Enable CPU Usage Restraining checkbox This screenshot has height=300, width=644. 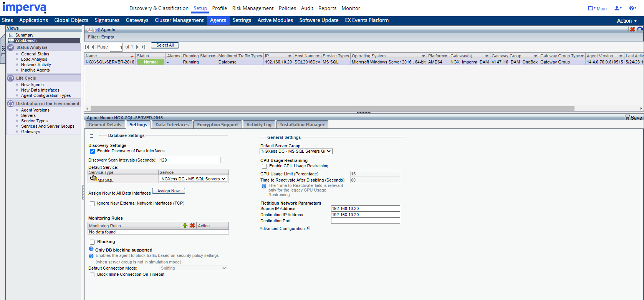[264, 166]
